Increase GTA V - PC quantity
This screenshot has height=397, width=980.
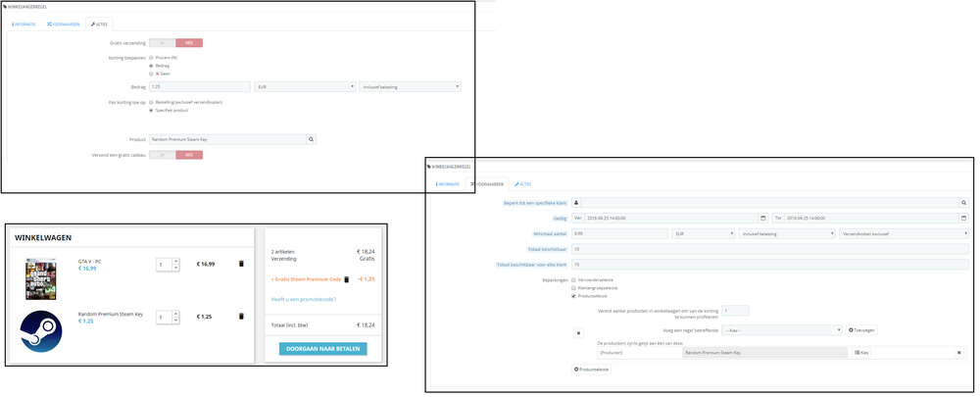[x=175, y=262]
